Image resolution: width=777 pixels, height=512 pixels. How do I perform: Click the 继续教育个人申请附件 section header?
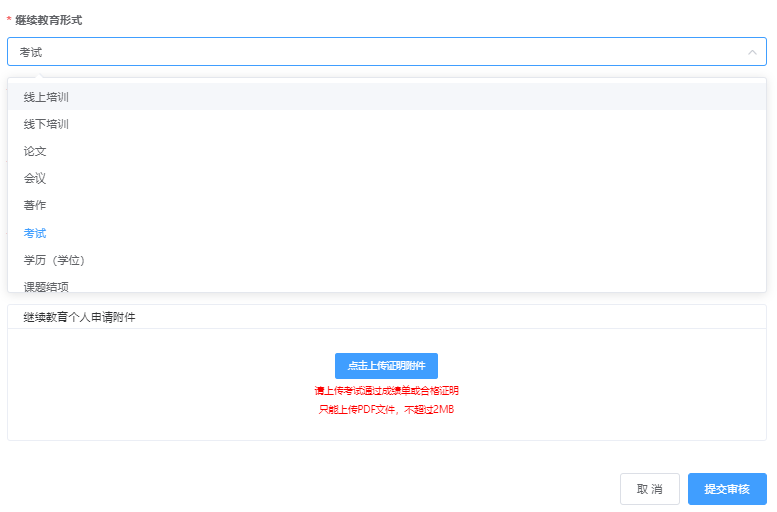click(x=80, y=317)
